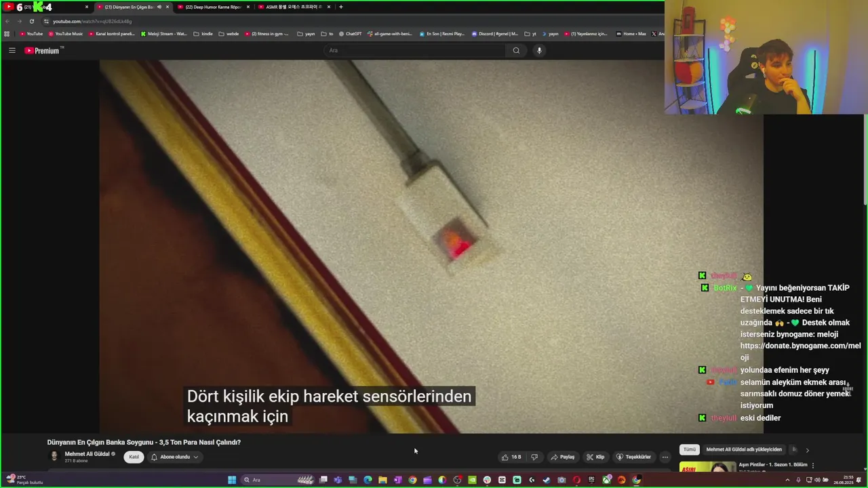Click the taskbar 'Ara' search box
Viewport: 868px width, 488px height.
(278, 480)
